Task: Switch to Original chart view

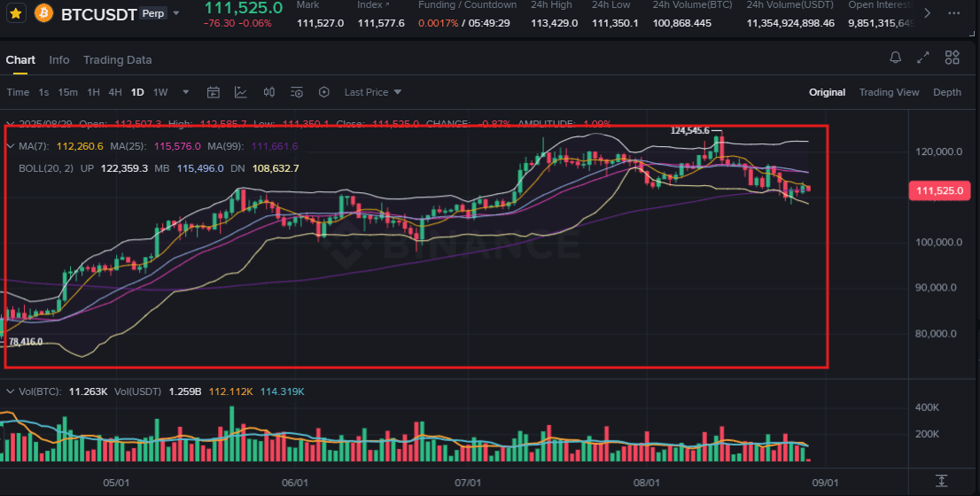Action: (827, 92)
